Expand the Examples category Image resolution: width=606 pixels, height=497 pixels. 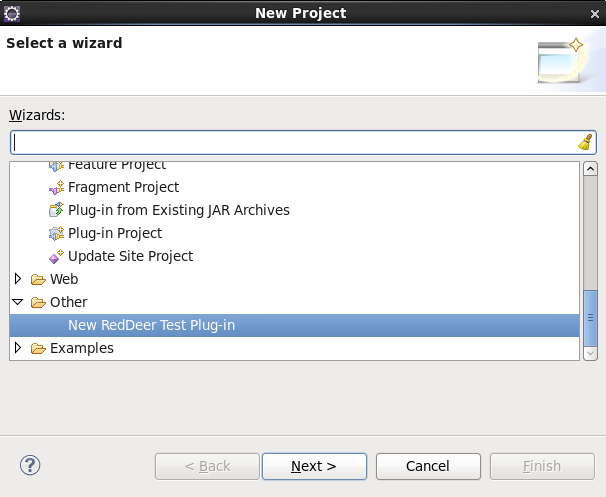[18, 348]
